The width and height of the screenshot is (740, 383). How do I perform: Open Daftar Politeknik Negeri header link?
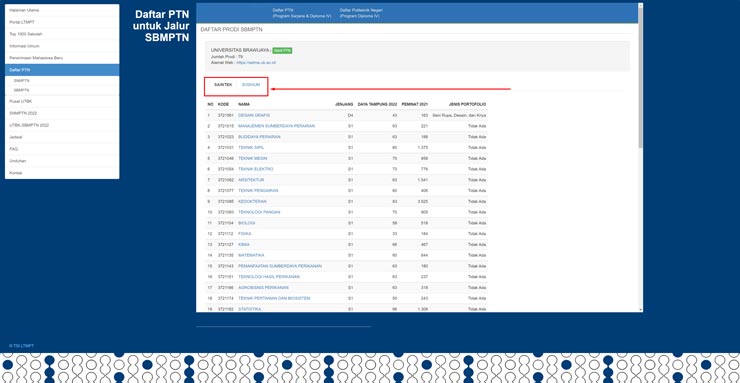point(361,13)
